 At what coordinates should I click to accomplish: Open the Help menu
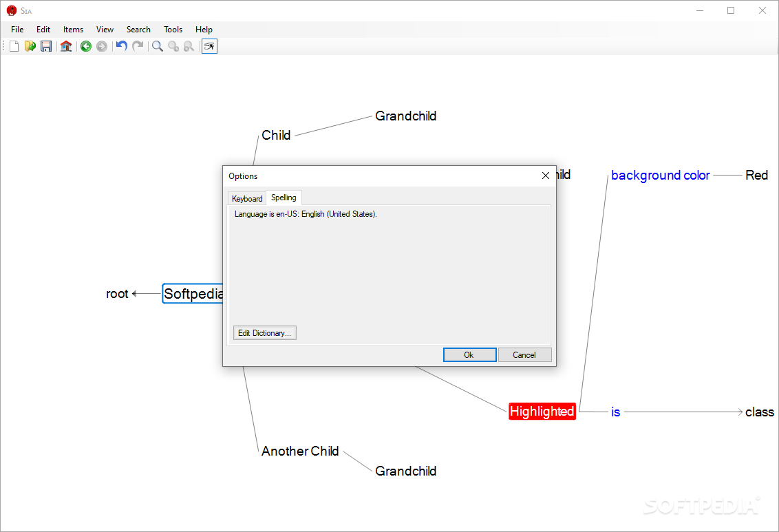(x=204, y=30)
